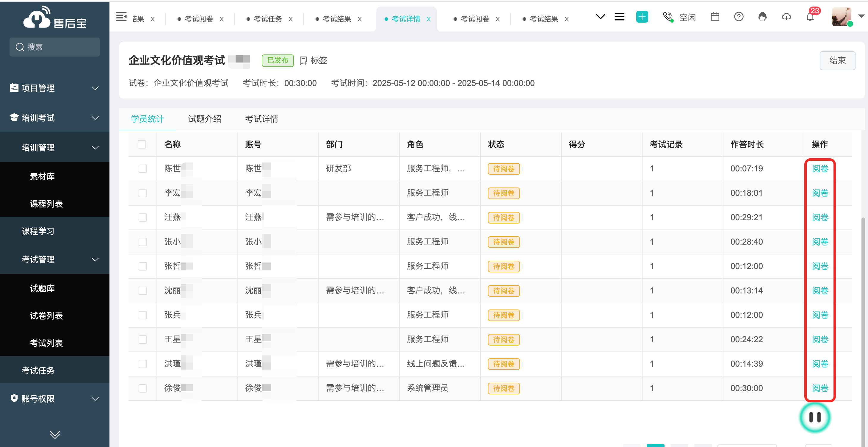Open the help question mark icon
This screenshot has width=868, height=447.
739,17
